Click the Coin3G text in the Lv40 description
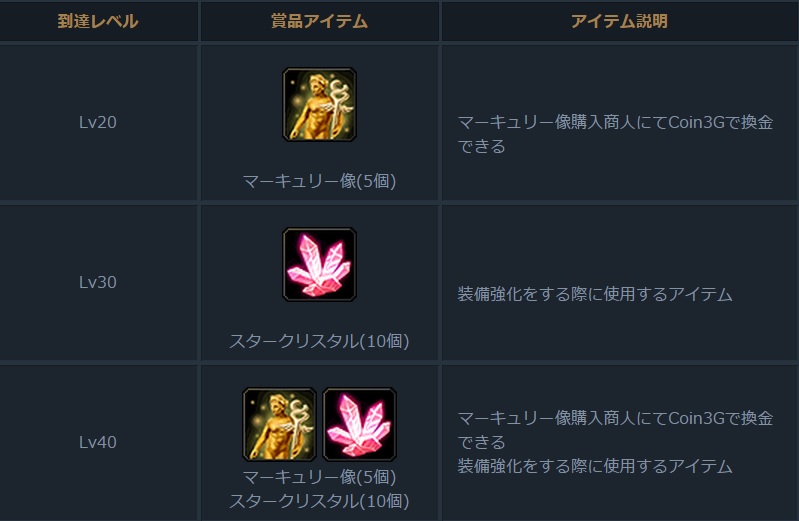 point(696,418)
